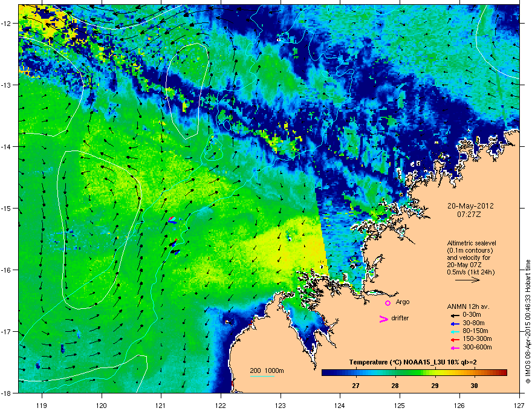Click the magenta 300-600m arrow in the legend
The width and height of the screenshot is (532, 411).
click(455, 348)
